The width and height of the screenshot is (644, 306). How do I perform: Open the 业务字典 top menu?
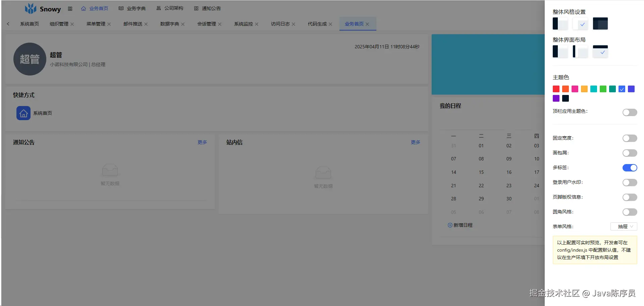pos(132,8)
